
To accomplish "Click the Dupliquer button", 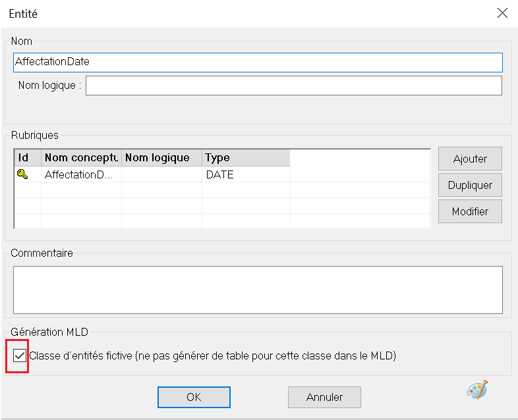I will [470, 185].
